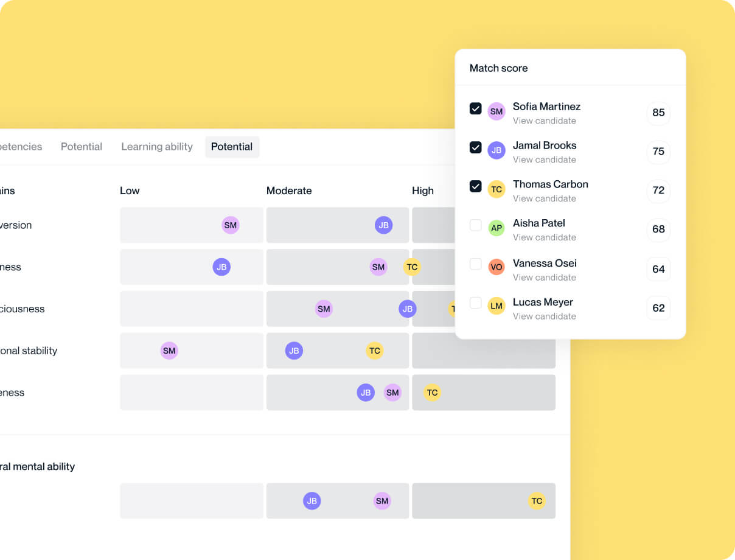Uncheck Sofia Martinez checkbox

click(x=476, y=108)
